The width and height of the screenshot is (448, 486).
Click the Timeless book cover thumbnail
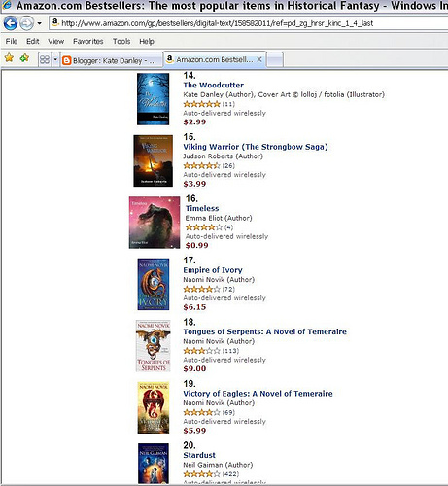coord(155,223)
